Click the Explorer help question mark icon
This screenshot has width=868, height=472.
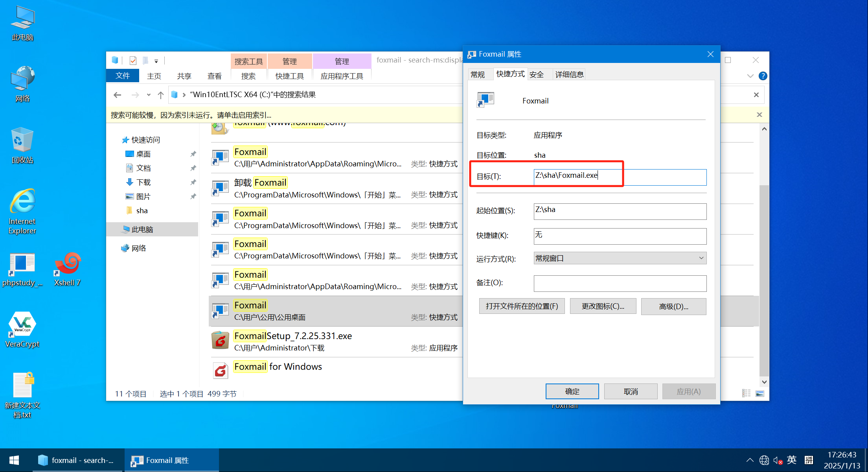click(x=763, y=76)
